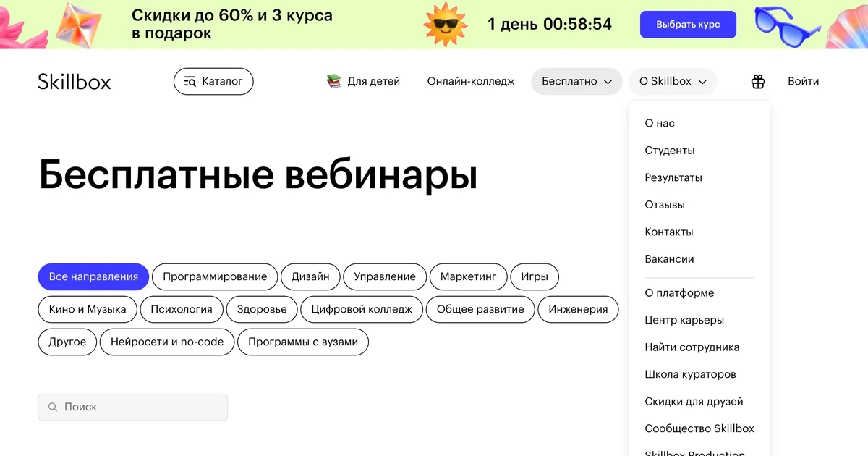Screen dimensions: 868x456
Task: Click the books icon next to Для детей
Action: coord(335,81)
